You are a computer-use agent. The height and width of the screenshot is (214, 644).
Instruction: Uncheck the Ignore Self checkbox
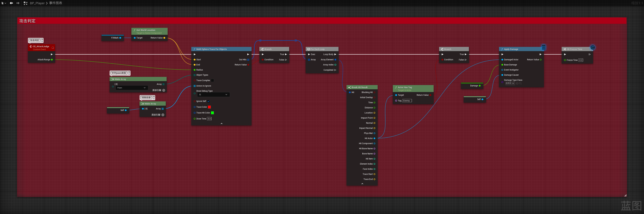coord(208,101)
